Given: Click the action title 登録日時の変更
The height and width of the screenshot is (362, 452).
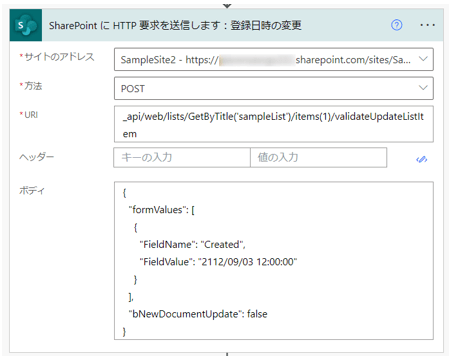Looking at the screenshot, I should (x=266, y=25).
